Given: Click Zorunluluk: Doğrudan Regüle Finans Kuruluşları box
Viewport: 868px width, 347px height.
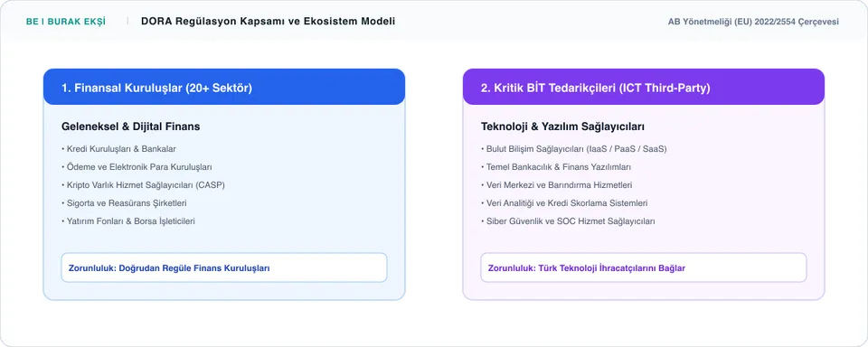Looking at the screenshot, I should 224,267.
